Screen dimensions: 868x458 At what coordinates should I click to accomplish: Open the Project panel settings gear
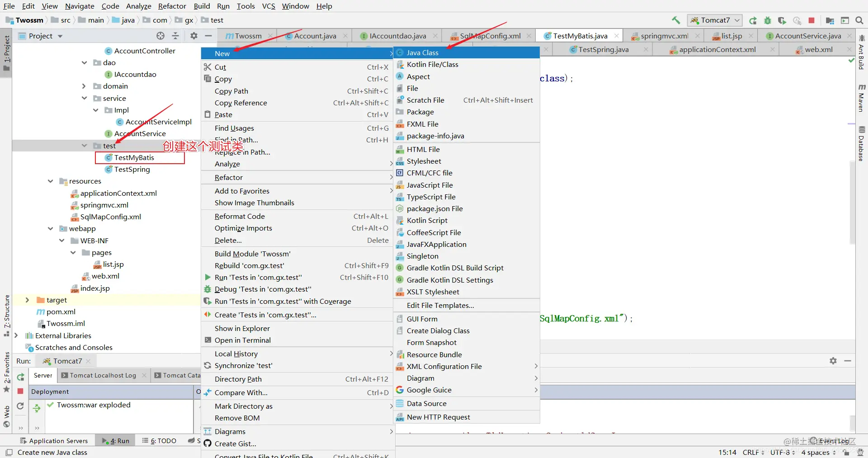click(194, 36)
